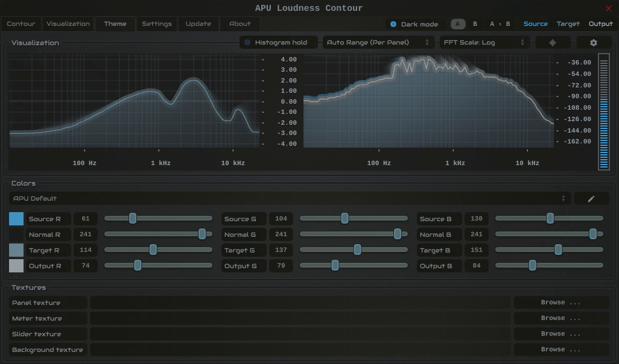619x364 pixels.
Task: Toggle Dark mode
Action: 414,24
